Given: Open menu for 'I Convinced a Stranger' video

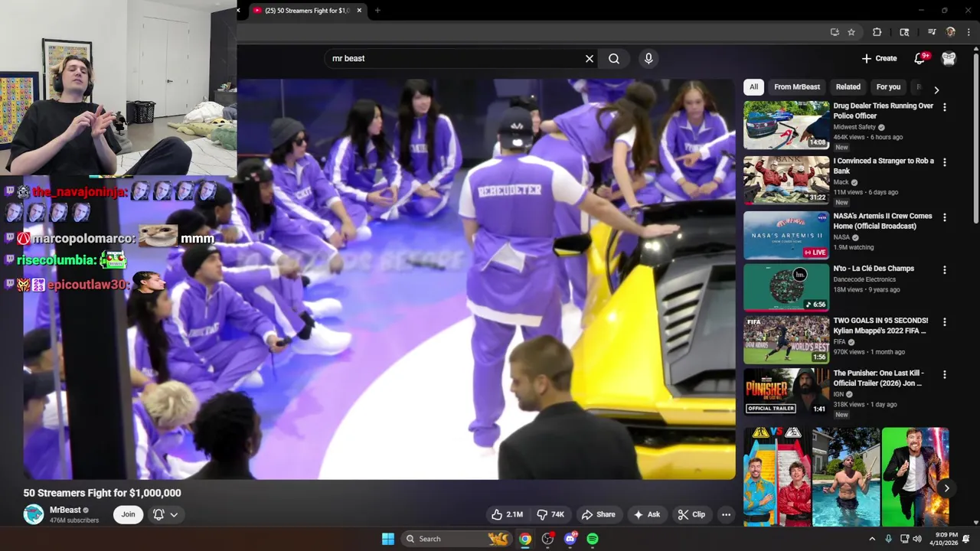Looking at the screenshot, I should click(944, 162).
